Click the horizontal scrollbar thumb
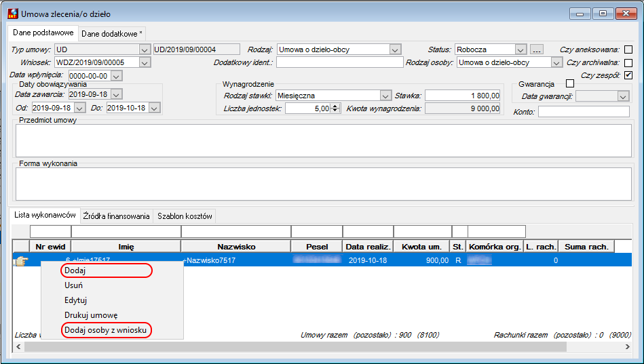This screenshot has width=644, height=364. pos(296,347)
